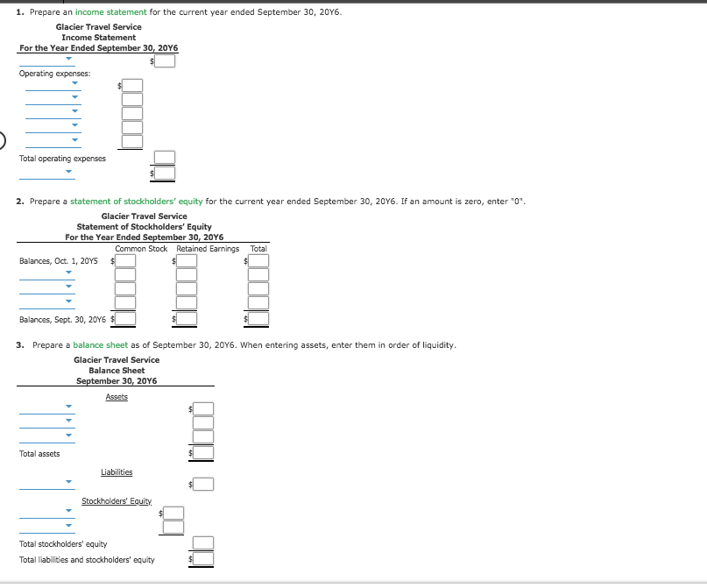Click Total field for Balances, Sept. 30, 20Y6

click(x=258, y=319)
